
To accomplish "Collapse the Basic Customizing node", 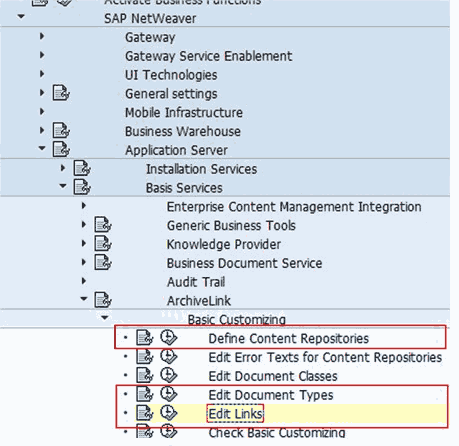I will tap(104, 317).
